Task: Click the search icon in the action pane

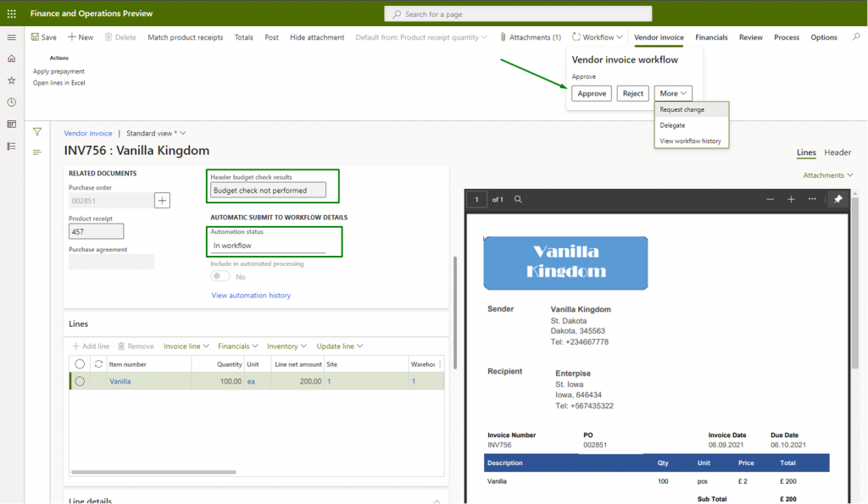Action: tap(856, 37)
